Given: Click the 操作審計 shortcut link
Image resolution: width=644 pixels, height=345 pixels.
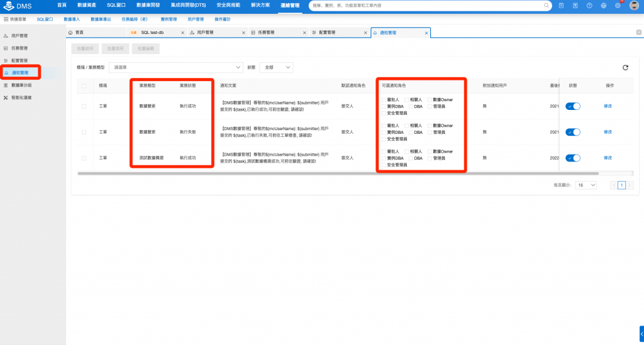Looking at the screenshot, I should pyautogui.click(x=222, y=19).
